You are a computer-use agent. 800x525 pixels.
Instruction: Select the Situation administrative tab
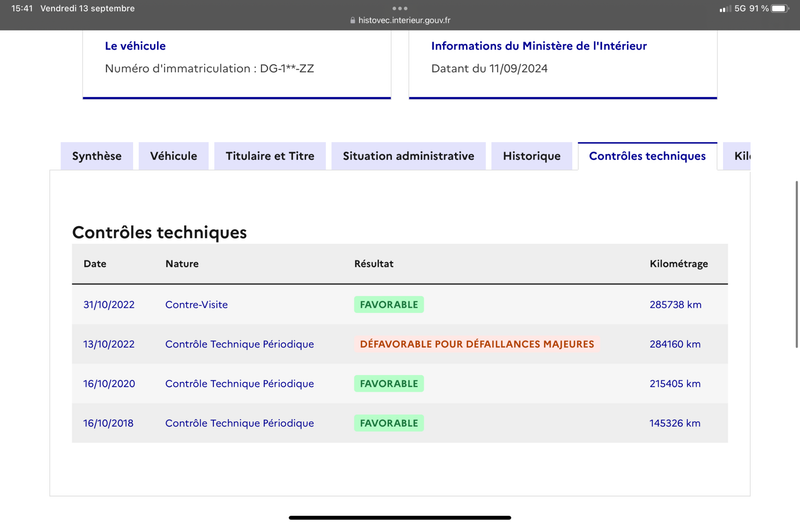(x=409, y=156)
